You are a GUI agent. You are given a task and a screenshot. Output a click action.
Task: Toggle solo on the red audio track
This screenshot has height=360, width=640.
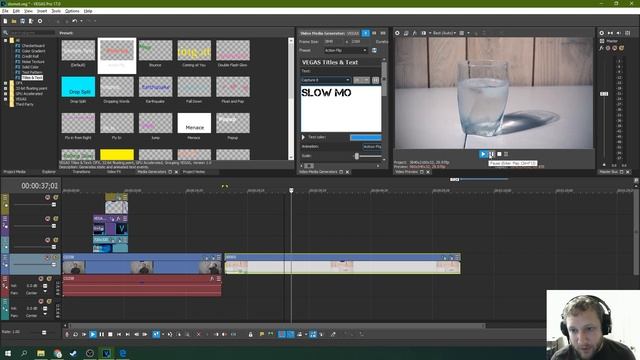(x=49, y=279)
